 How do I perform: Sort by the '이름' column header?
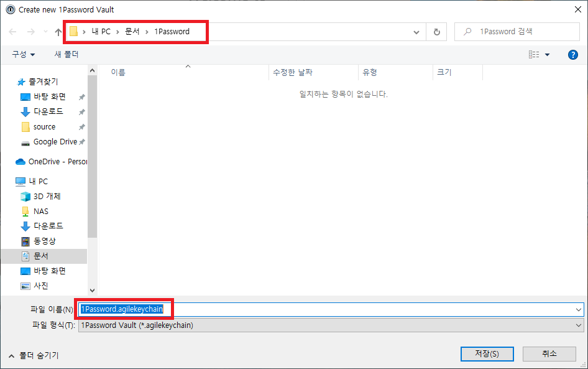coord(183,72)
